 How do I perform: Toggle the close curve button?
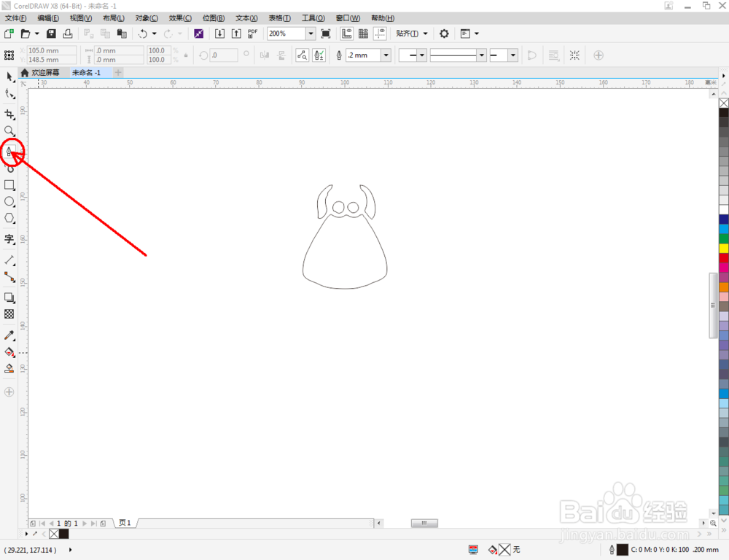[531, 55]
